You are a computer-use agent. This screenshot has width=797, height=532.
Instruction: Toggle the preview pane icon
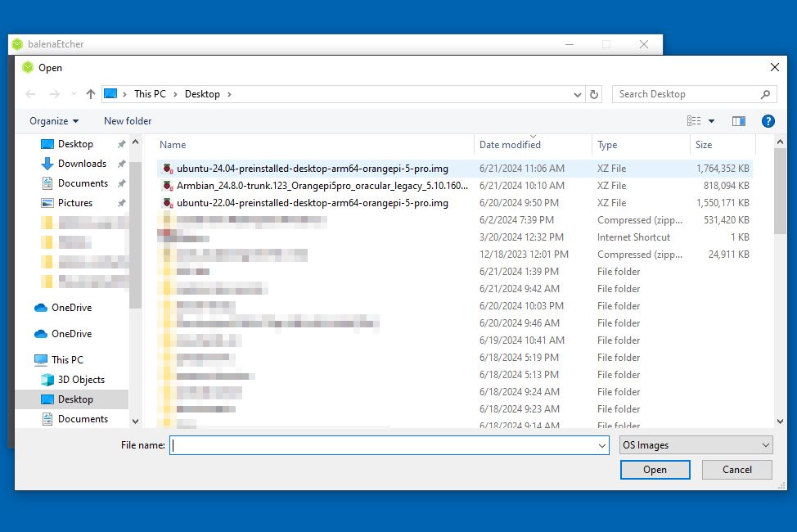pyautogui.click(x=739, y=121)
